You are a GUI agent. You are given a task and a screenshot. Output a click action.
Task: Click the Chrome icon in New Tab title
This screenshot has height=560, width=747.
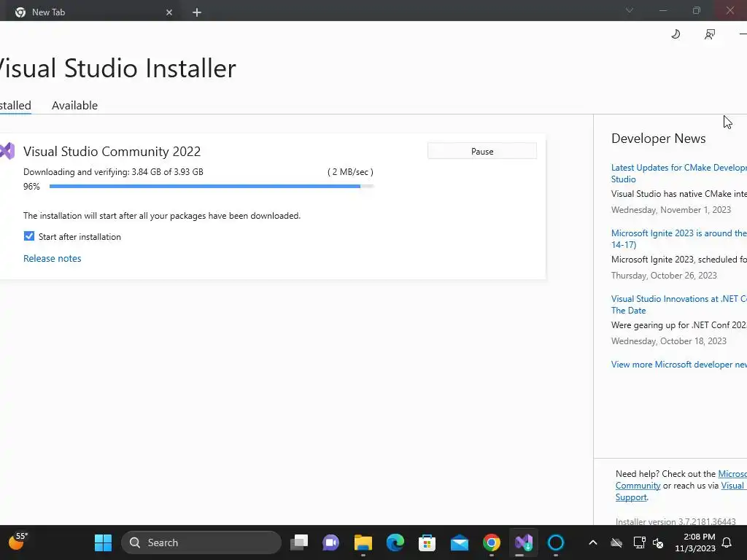click(x=20, y=12)
